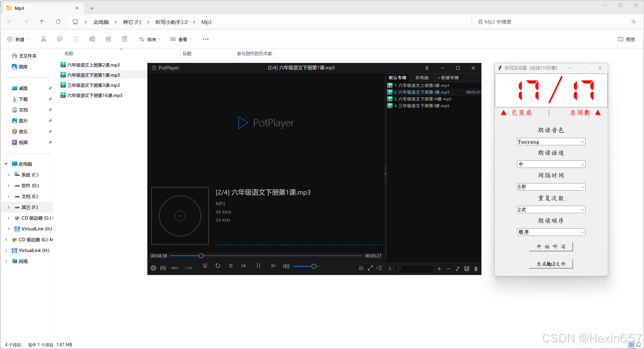Click the eject/open file icon in PotPlayer

point(361,268)
